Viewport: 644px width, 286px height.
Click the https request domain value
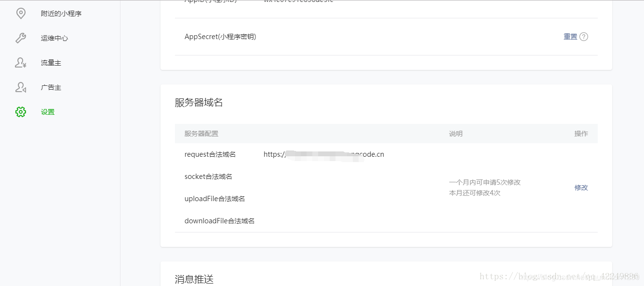tap(324, 154)
